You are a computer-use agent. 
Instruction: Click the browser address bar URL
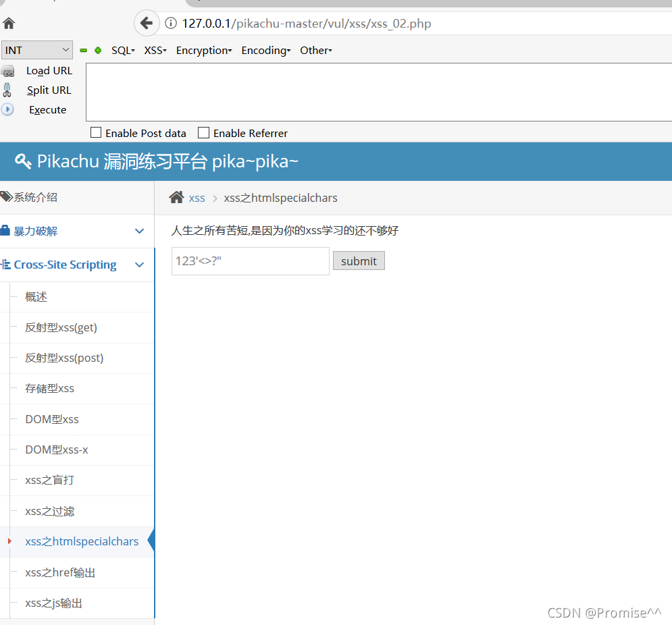coord(307,23)
